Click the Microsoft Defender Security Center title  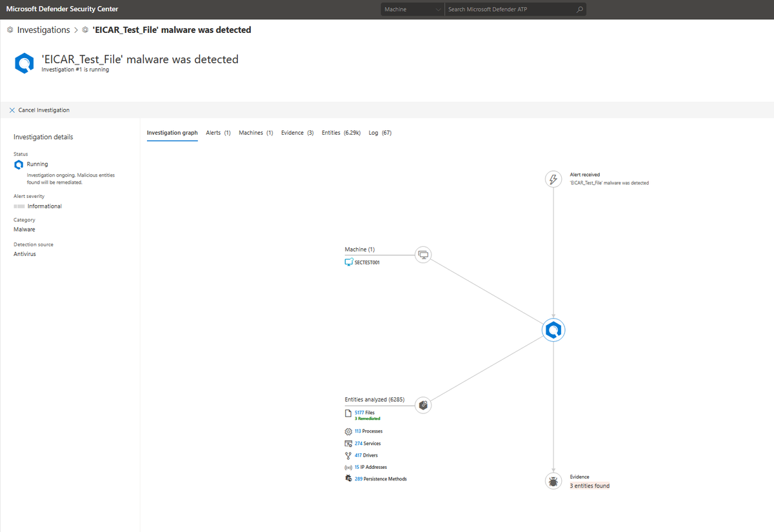[62, 10]
